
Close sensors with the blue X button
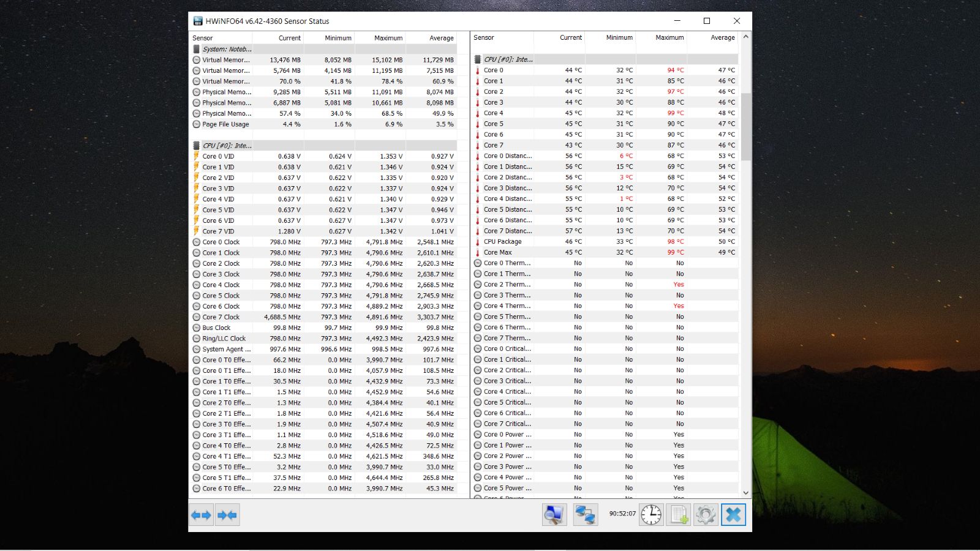tap(733, 515)
